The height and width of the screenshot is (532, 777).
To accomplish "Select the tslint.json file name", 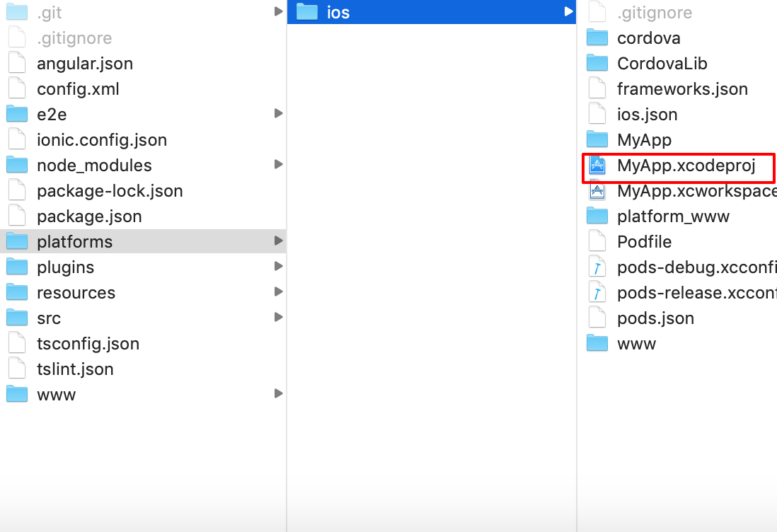I will [x=75, y=369].
